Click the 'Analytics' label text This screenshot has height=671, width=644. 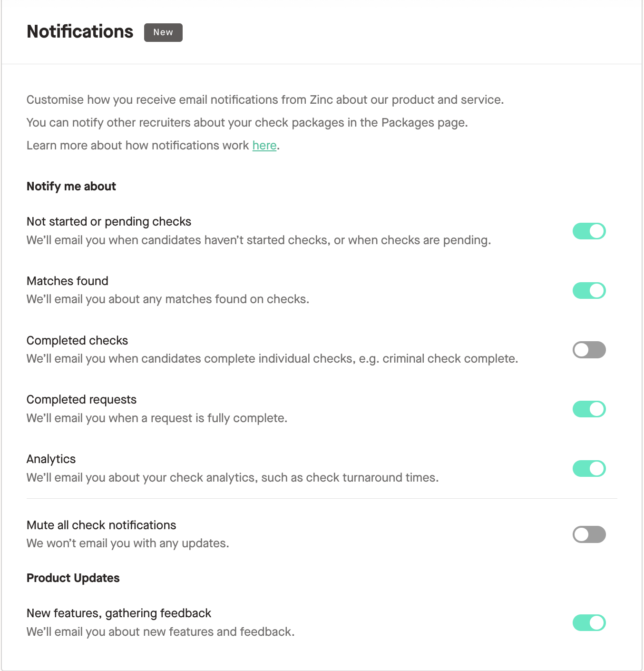tap(51, 459)
